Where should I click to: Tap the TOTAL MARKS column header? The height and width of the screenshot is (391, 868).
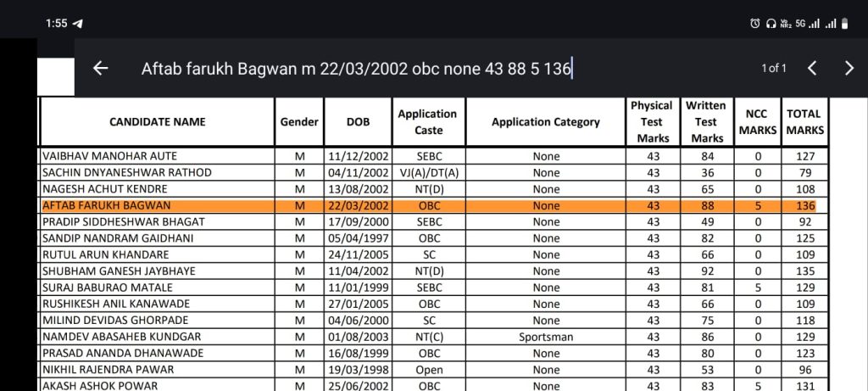[x=804, y=122]
